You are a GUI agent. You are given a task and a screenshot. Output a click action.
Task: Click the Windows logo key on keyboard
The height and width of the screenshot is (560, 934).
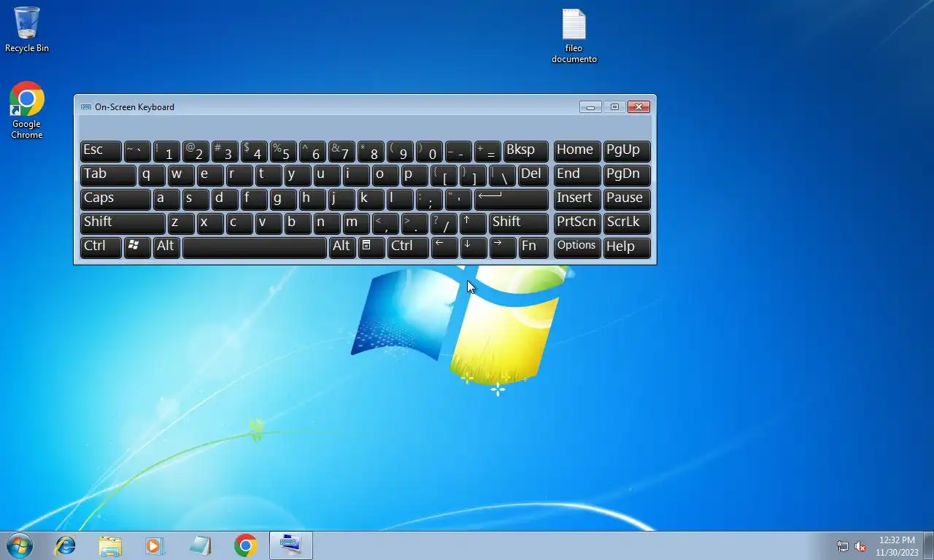pyautogui.click(x=137, y=247)
